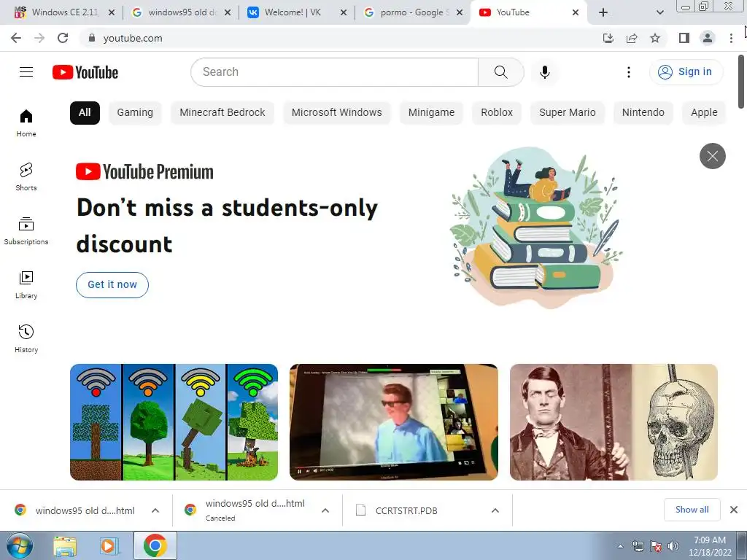Switch to windows95 old Google tab
747x560 pixels.
[x=182, y=12]
